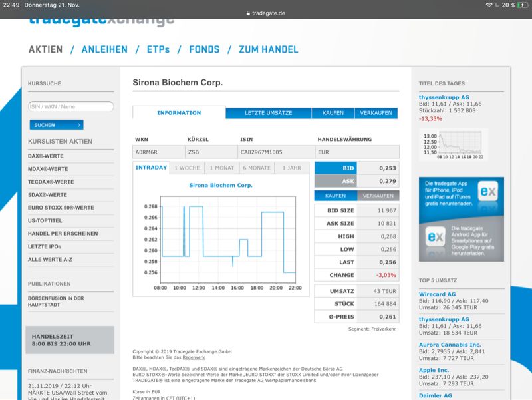532x400 pixels.
Task: Open the MDAX-WERTE price list
Action: pyautogui.click(x=48, y=169)
